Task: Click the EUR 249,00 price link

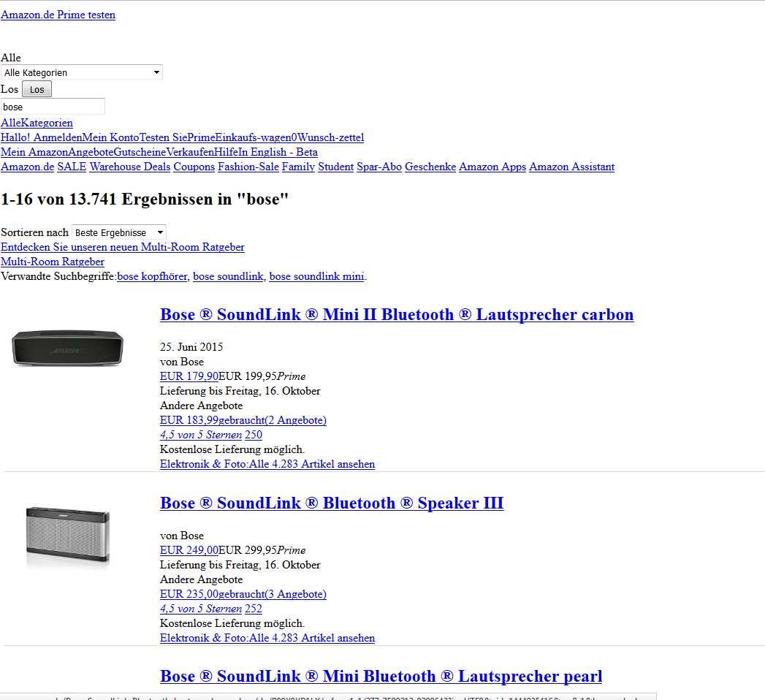Action: [189, 550]
